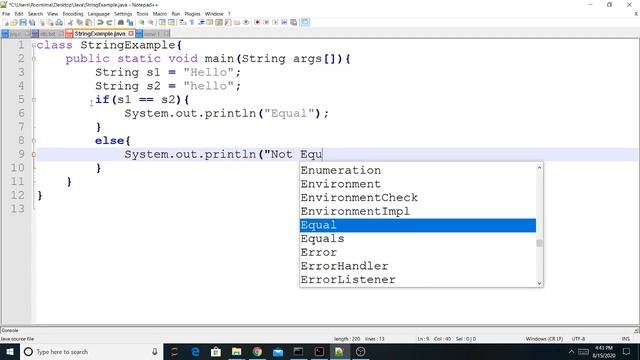The image size is (640, 360).
Task: Redo the edit via toolbar arrow
Action: click(109, 22)
